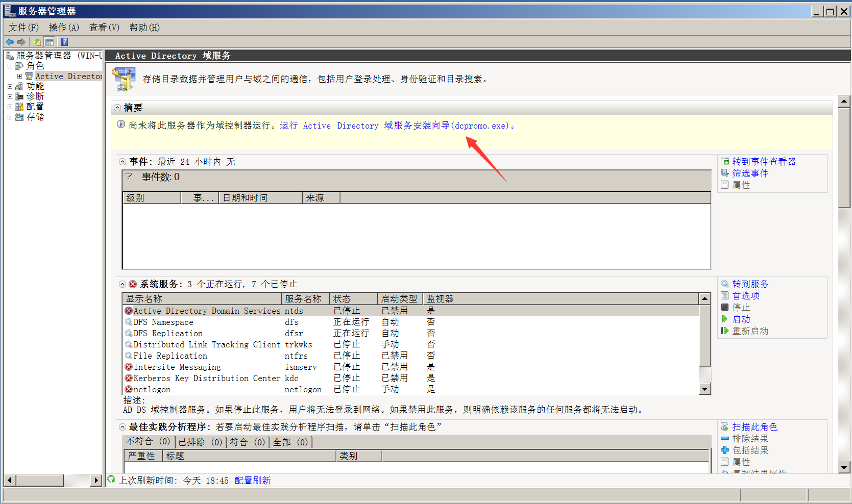This screenshot has width=852, height=504.
Task: Click the dcpromo.exe installation wizard link
Action: [x=395, y=125]
